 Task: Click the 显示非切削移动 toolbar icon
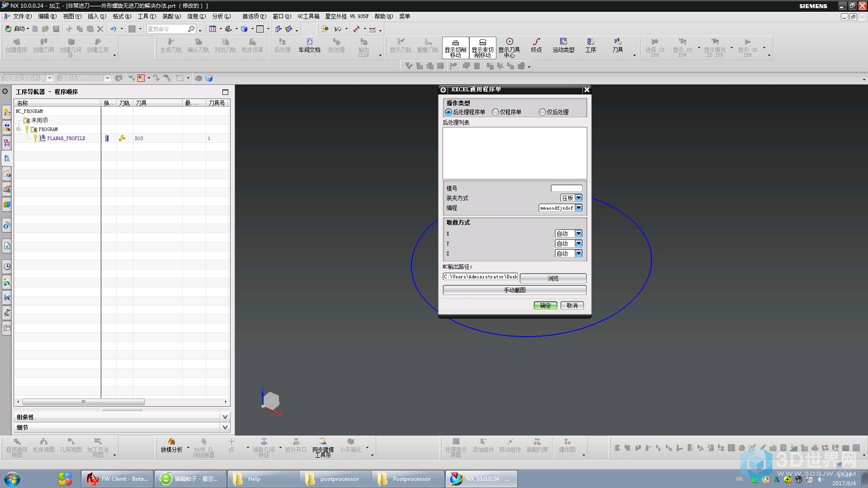482,48
